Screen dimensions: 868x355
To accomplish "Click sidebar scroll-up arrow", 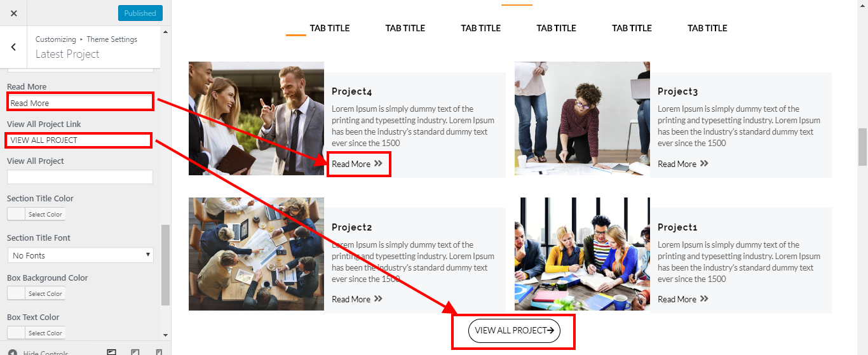I will coord(166,31).
